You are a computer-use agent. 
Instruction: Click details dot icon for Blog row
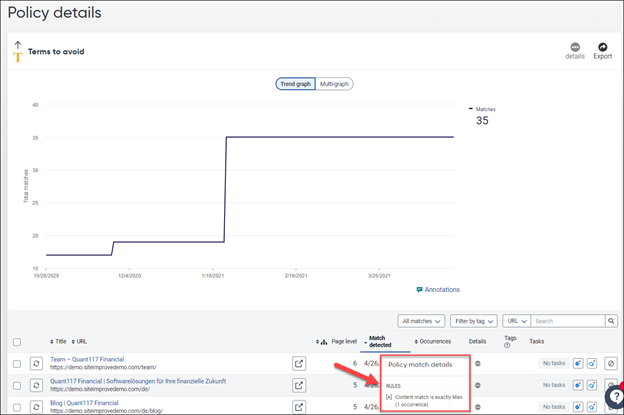pos(478,407)
